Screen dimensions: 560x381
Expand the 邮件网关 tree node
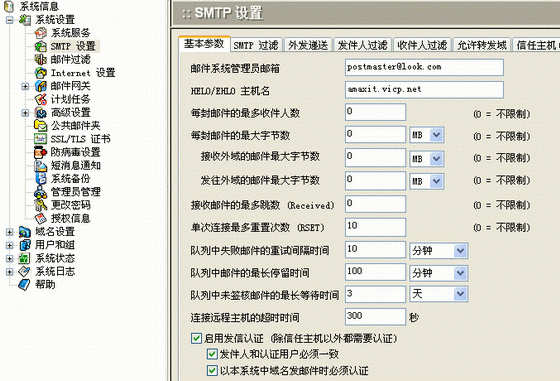click(25, 86)
